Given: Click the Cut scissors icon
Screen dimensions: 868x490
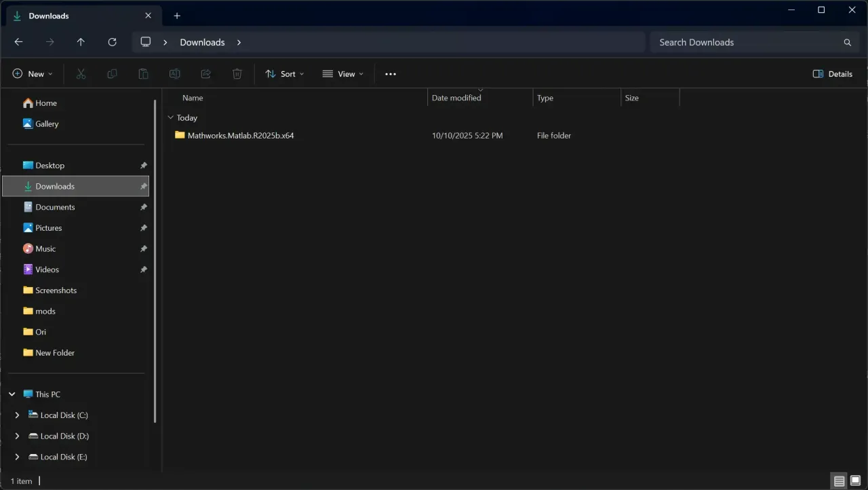Looking at the screenshot, I should [x=81, y=74].
